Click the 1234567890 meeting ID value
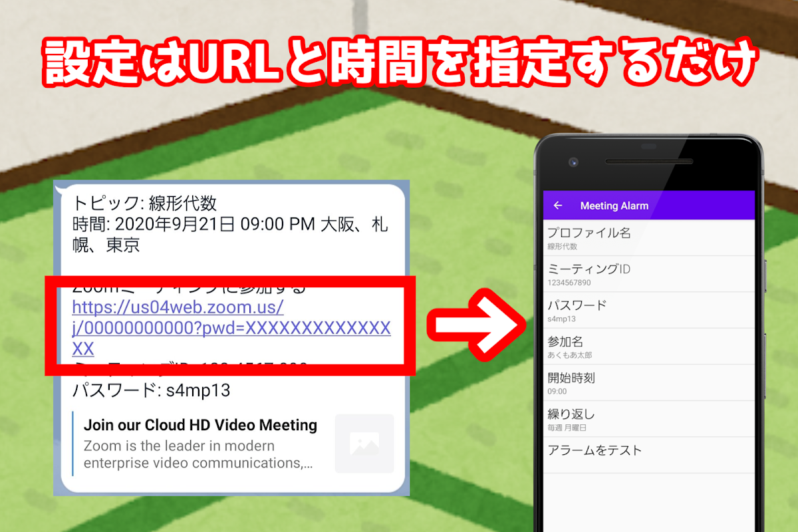Screen dimensions: 798x532 569,283
